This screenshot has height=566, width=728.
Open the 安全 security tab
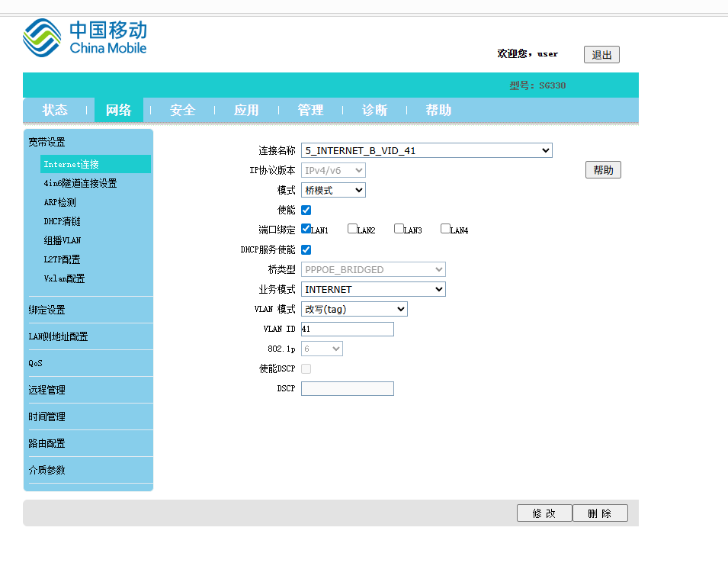(x=182, y=110)
